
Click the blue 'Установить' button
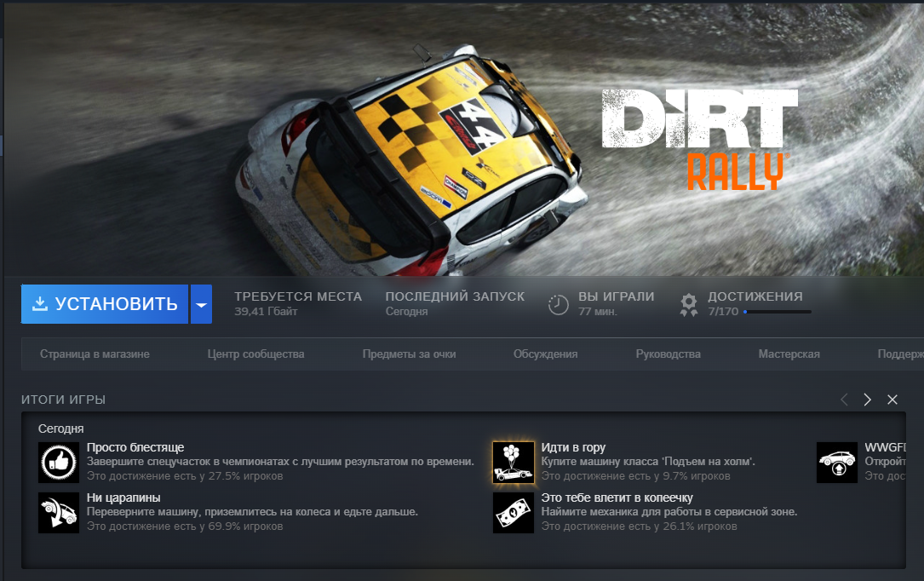pos(105,304)
